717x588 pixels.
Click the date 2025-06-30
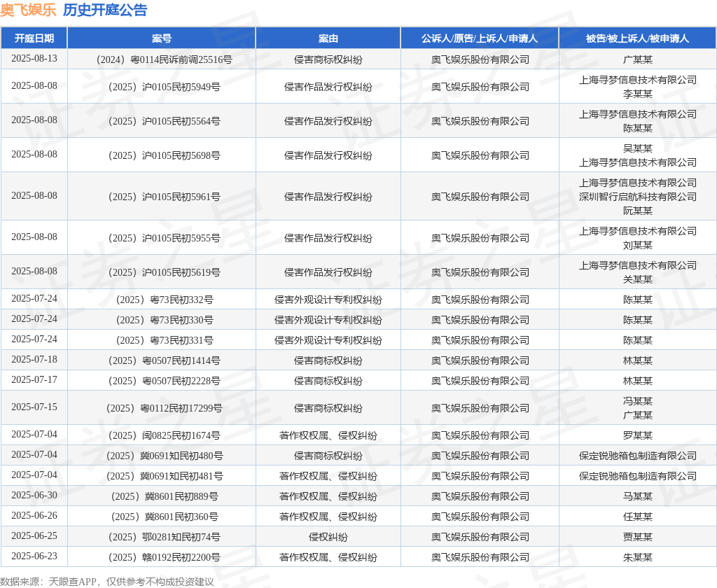point(34,495)
